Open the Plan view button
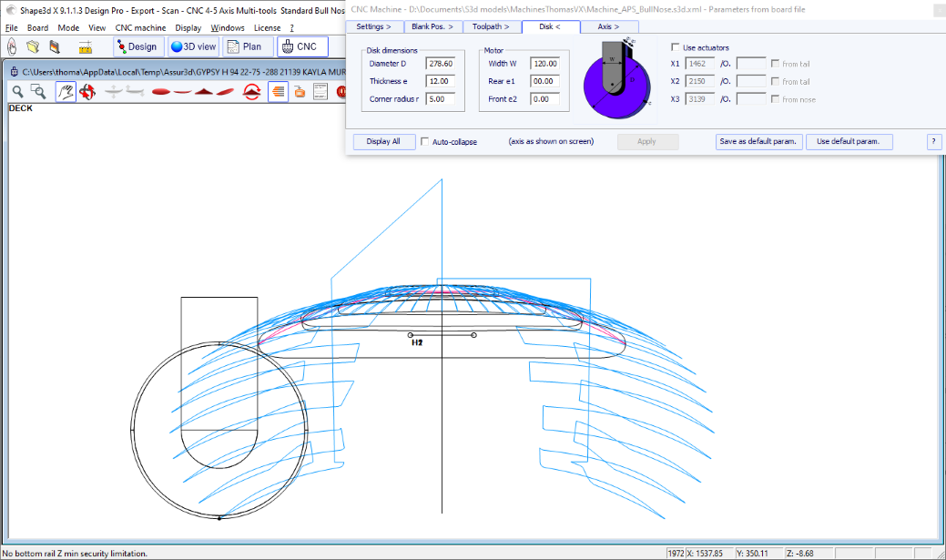Screen dimensions: 946x560 coord(244,46)
